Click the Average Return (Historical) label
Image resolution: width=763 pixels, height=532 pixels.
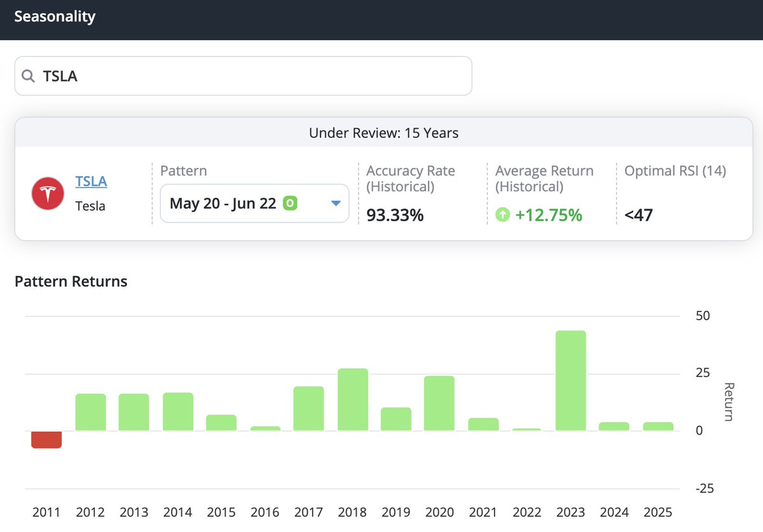click(x=544, y=179)
